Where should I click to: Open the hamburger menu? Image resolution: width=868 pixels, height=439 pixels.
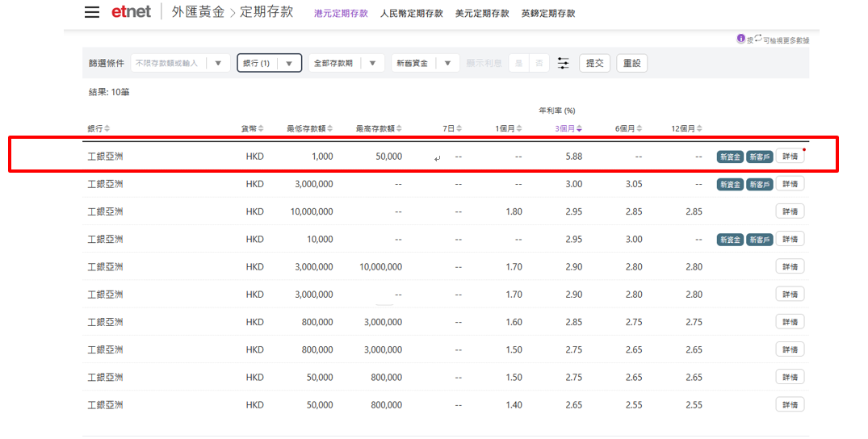(x=92, y=12)
